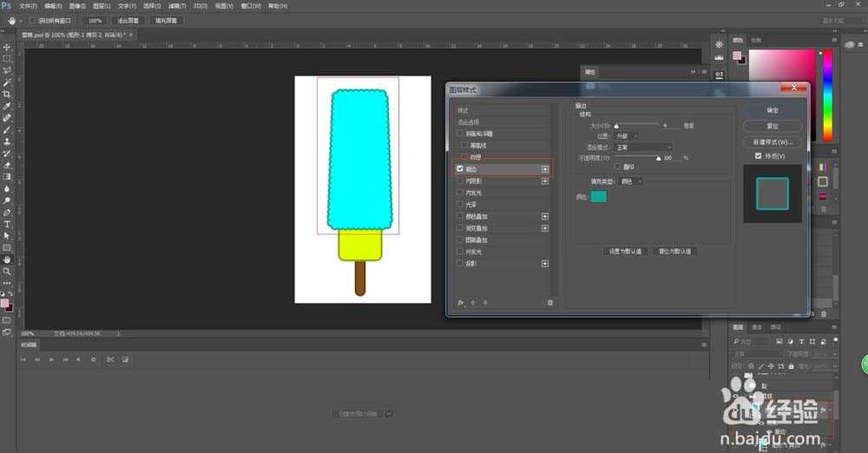Uncheck the 描边 (Stroke) style checkbox

(460, 169)
